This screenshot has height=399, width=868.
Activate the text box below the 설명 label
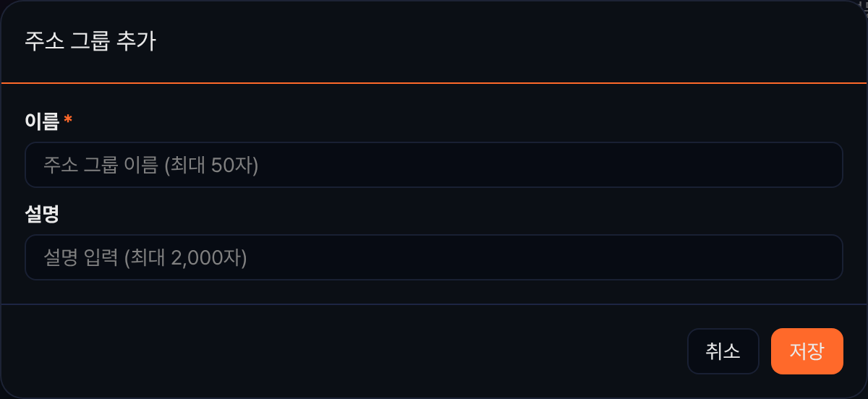434,257
